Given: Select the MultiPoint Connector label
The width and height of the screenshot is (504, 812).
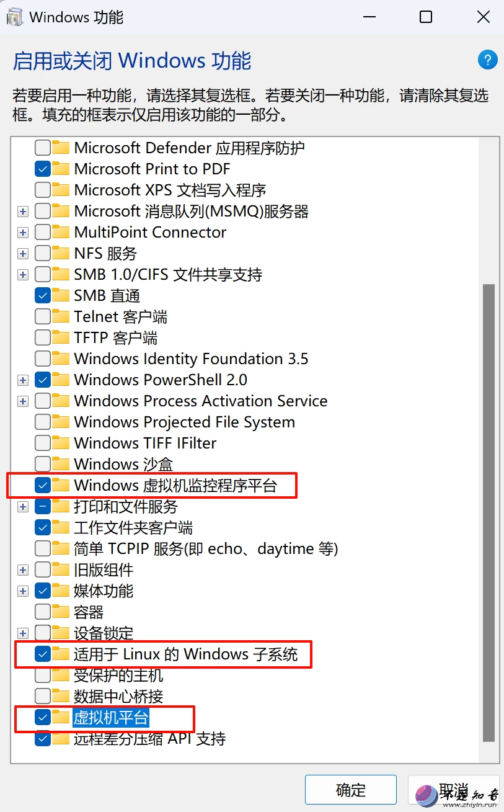Looking at the screenshot, I should pos(150,232).
